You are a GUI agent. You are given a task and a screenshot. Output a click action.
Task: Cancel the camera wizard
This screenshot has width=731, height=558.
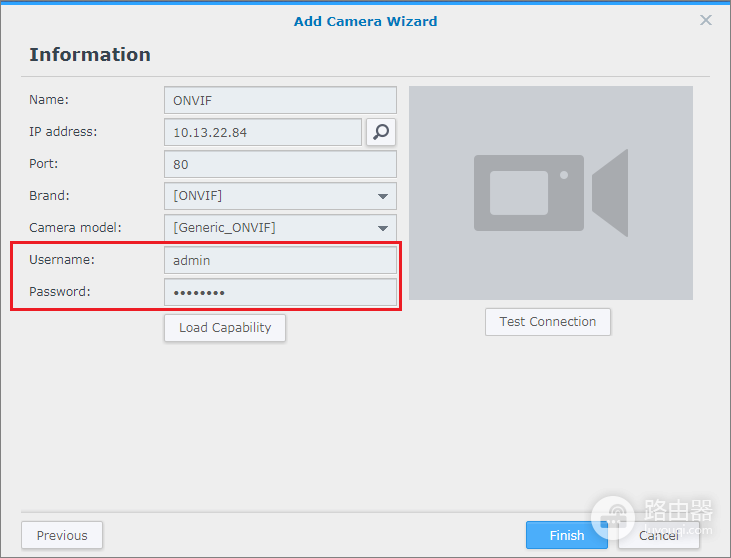pos(659,535)
